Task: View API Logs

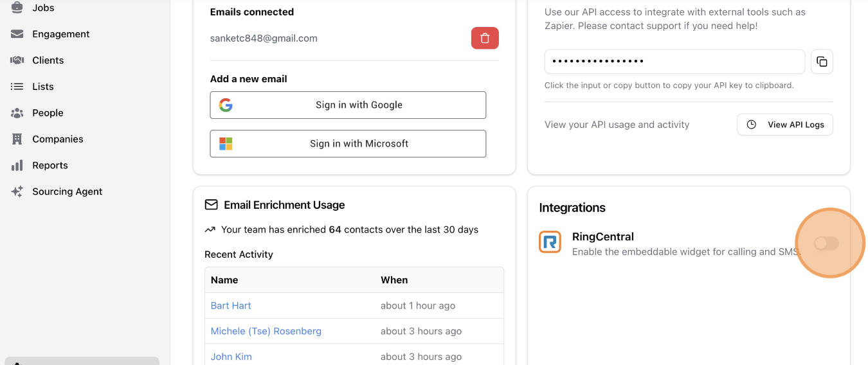Action: coord(785,125)
